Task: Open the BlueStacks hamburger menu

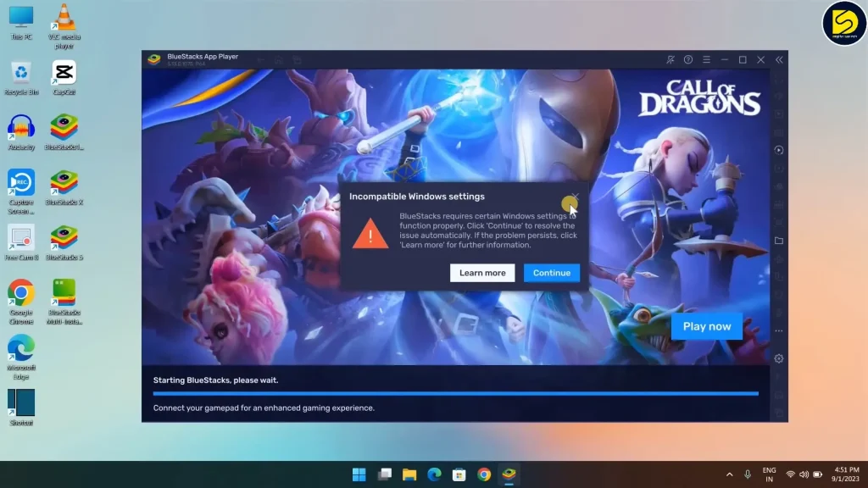Action: tap(706, 60)
